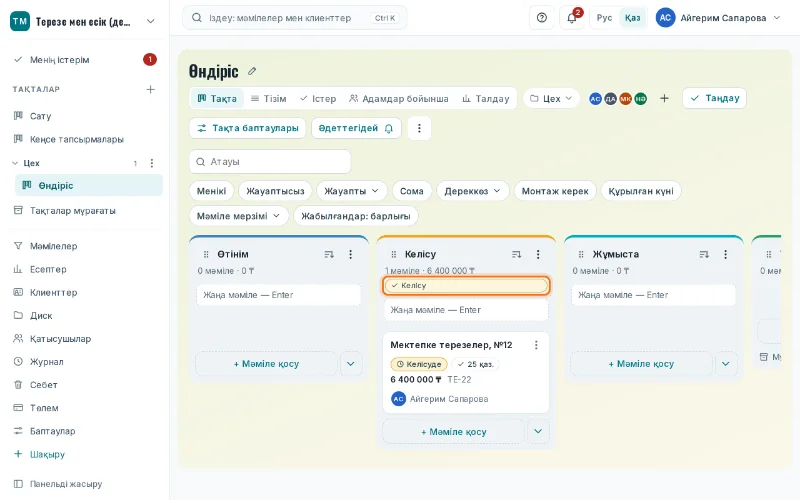
Task: Open the Жауапты filter dropdown
Action: pyautogui.click(x=351, y=191)
